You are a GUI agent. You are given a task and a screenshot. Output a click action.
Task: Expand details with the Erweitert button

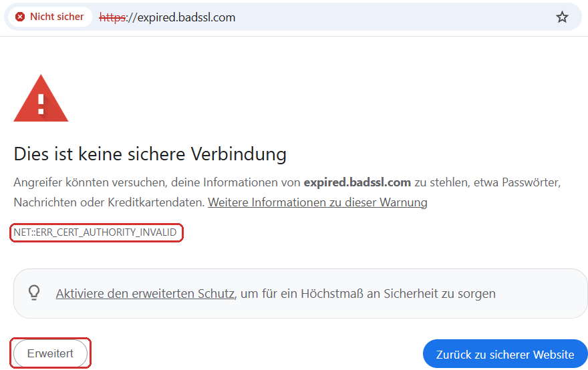pos(50,353)
